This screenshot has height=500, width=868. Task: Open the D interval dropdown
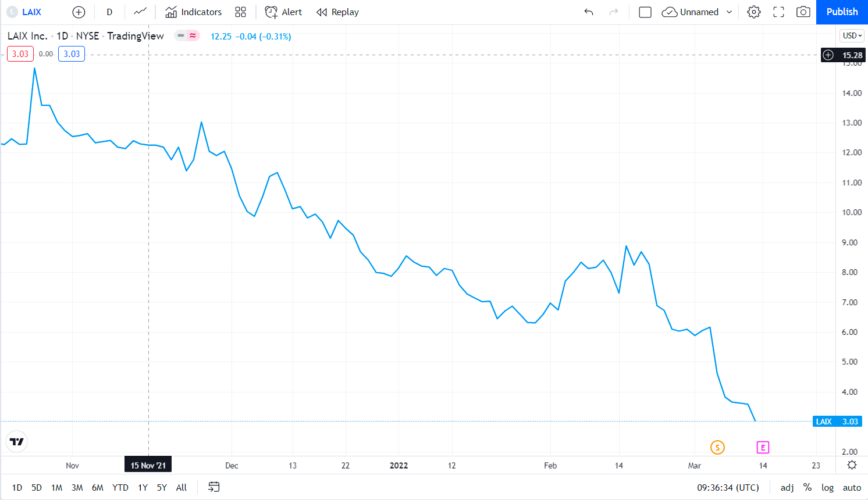(109, 12)
